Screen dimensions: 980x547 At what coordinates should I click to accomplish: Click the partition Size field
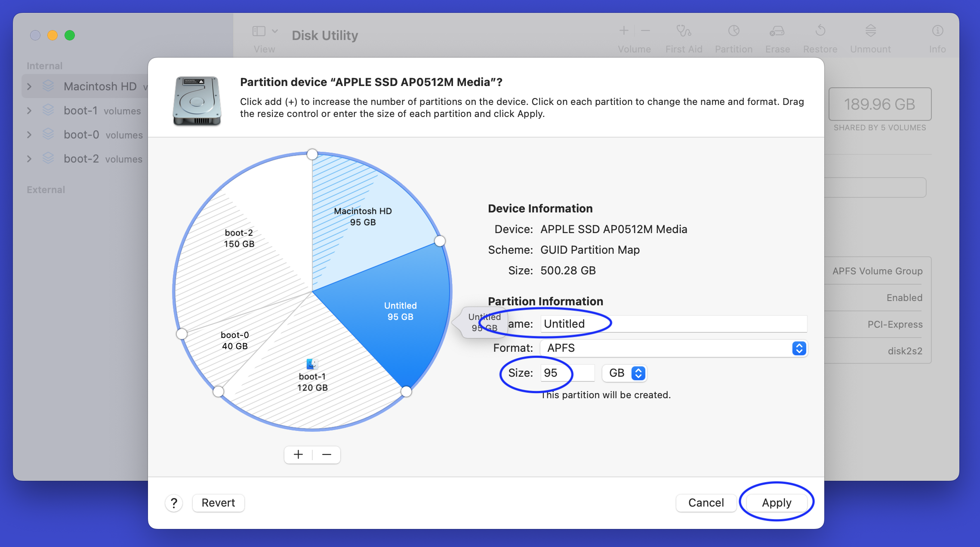(567, 373)
